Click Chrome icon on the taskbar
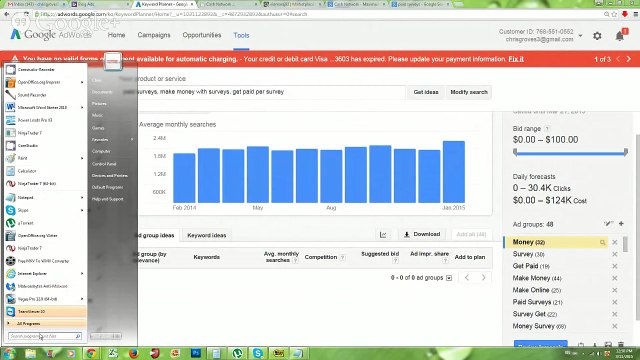The image size is (640, 360). pyautogui.click(x=91, y=353)
